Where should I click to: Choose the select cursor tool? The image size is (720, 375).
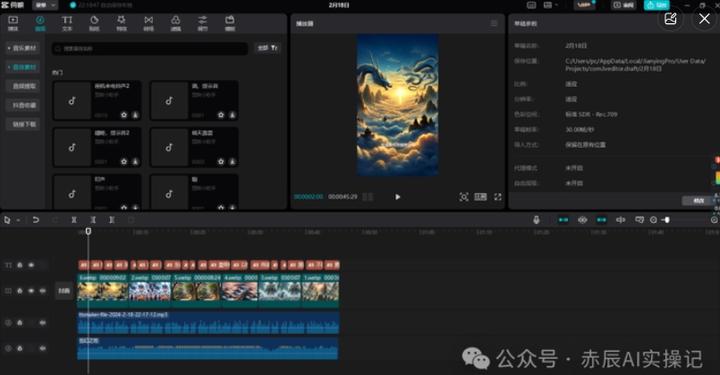click(7, 220)
